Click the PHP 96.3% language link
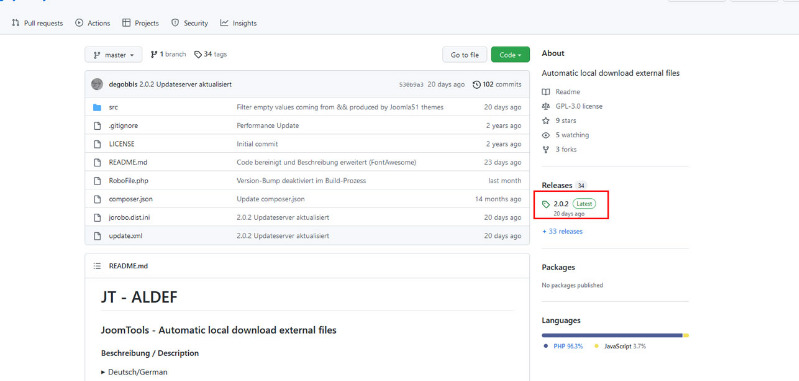799x381 pixels. 564,346
